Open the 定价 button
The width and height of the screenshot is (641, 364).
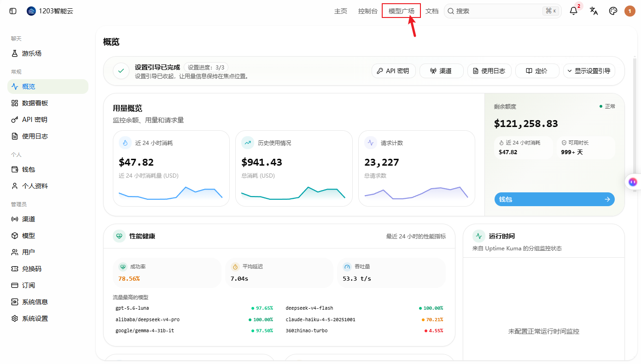coord(537,71)
